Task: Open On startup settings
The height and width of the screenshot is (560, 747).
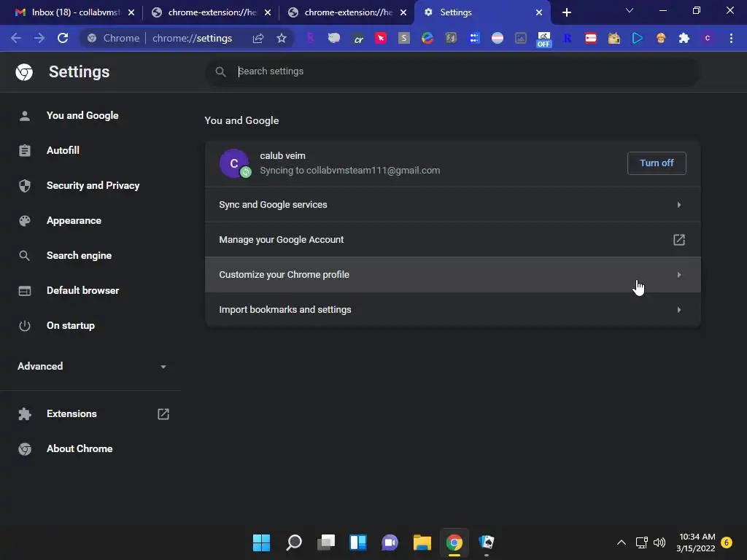Action: [71, 326]
